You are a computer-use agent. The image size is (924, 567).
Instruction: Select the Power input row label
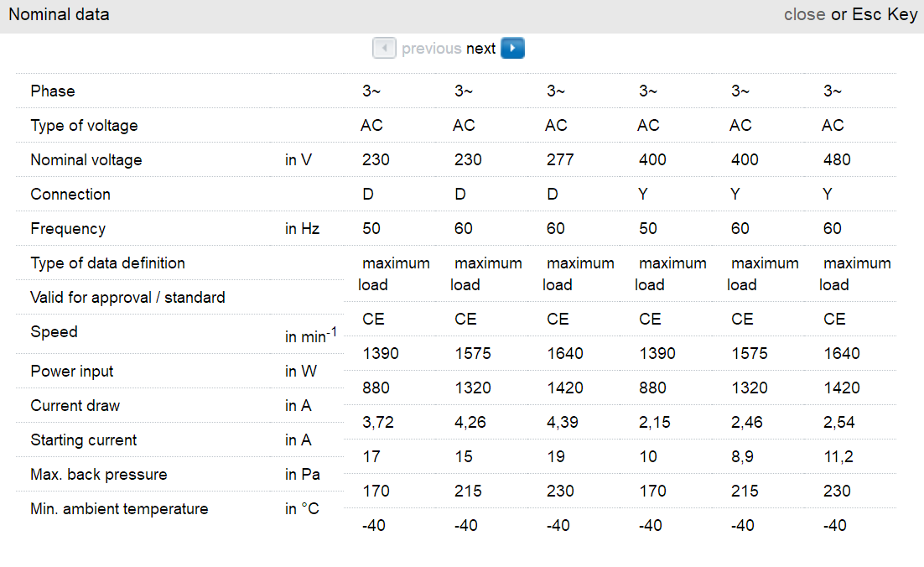[x=72, y=371]
